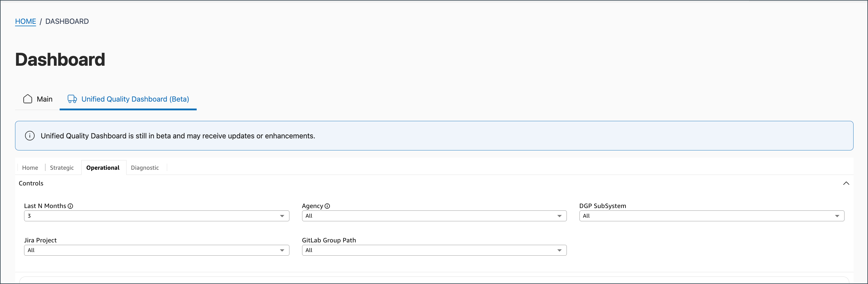Click the info icon next to Last N Months

tap(70, 206)
